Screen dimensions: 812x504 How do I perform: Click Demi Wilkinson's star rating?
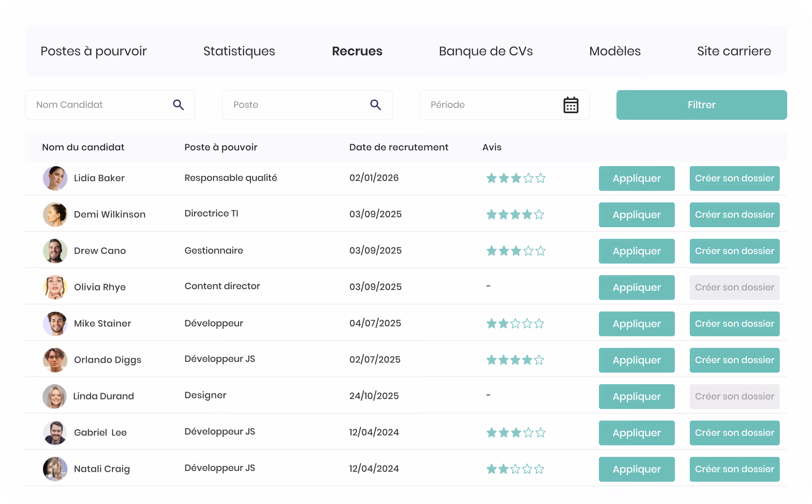point(515,214)
